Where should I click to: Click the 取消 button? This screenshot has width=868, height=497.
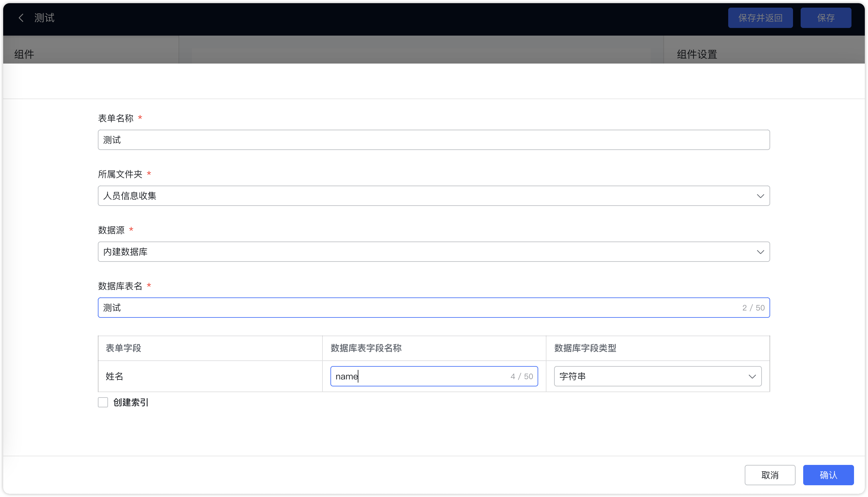pyautogui.click(x=770, y=475)
